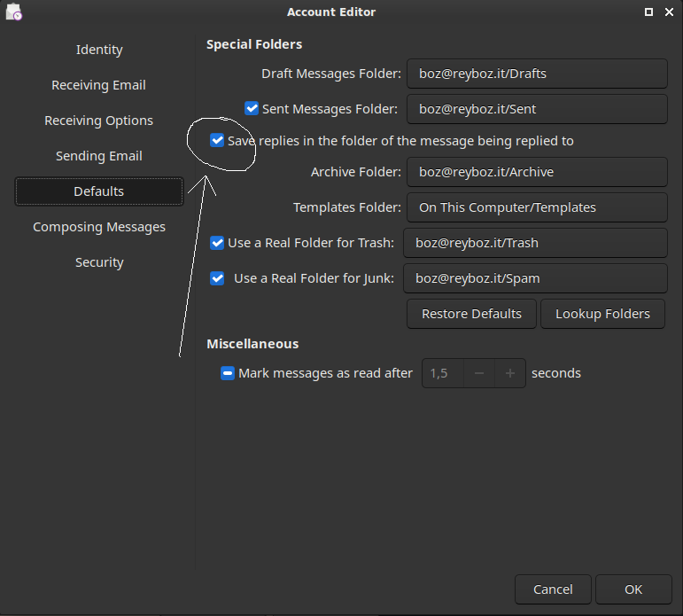This screenshot has width=683, height=616.
Task: Change Templates folder On This Computer/Templates
Action: (537, 207)
